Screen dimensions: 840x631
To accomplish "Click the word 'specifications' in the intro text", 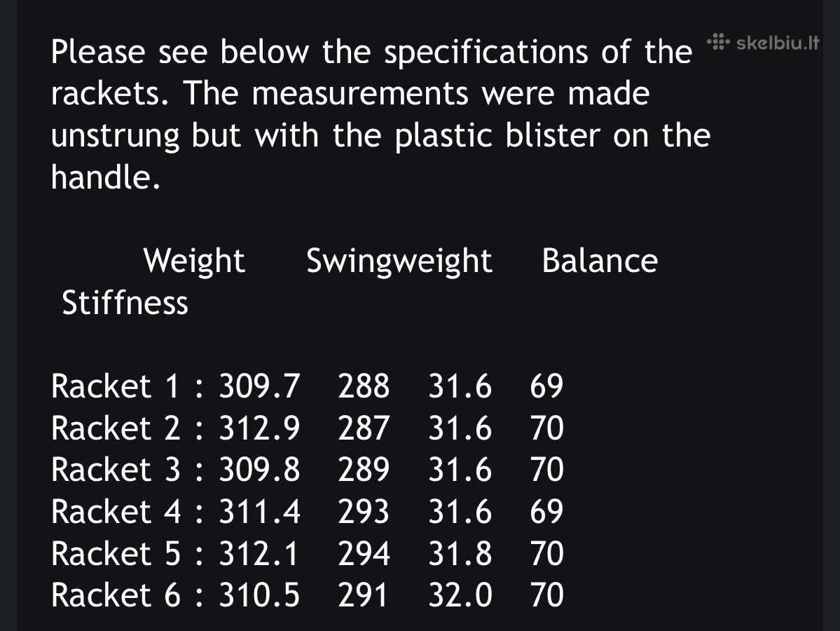I will [x=486, y=53].
